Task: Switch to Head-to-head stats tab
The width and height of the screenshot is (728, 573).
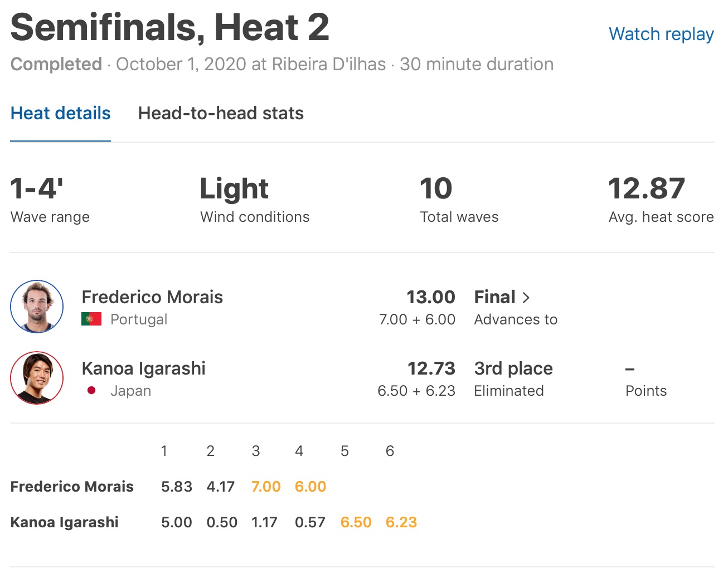Action: pyautogui.click(x=221, y=113)
